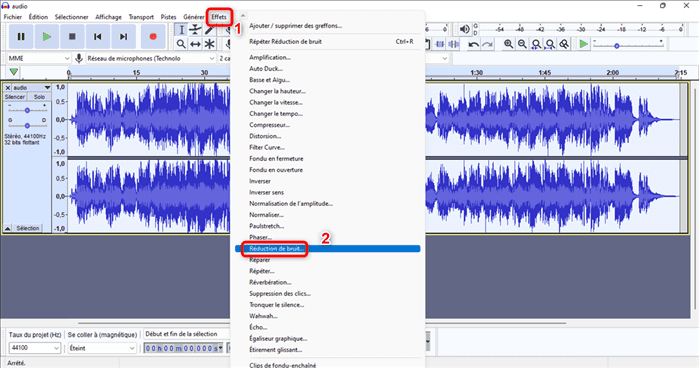Click the track Sélection button

click(28, 228)
